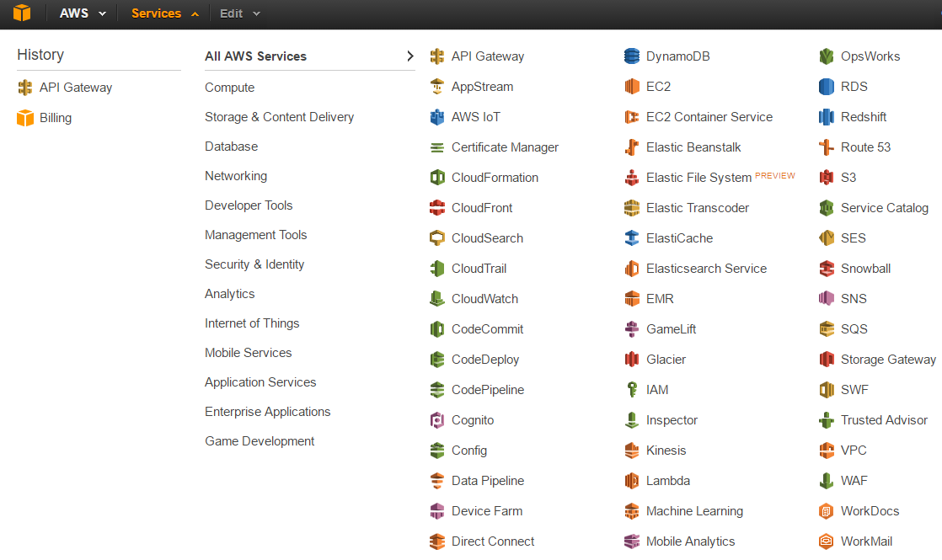Open the Direct Connect service link
This screenshot has height=560, width=942.
[x=493, y=541]
